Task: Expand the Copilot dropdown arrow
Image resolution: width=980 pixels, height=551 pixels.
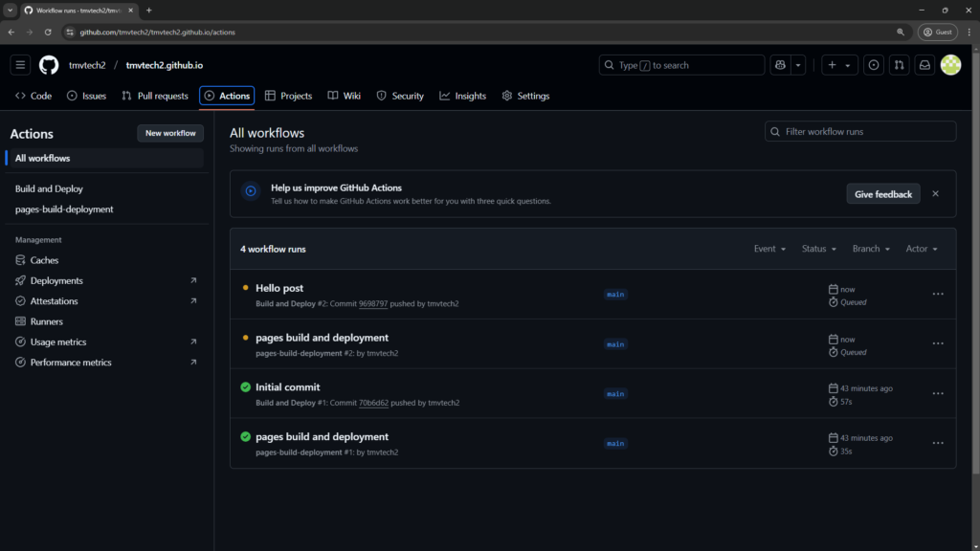Action: point(798,65)
